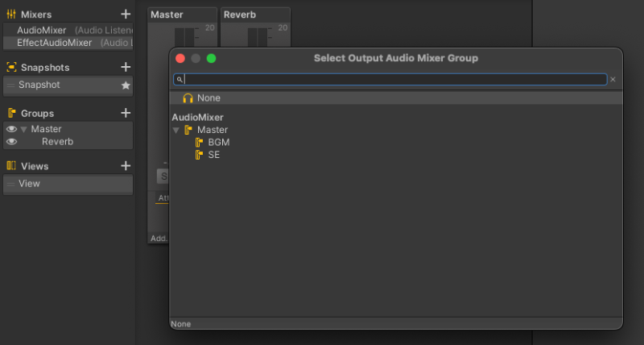Add a new view with plus icon

125,166
